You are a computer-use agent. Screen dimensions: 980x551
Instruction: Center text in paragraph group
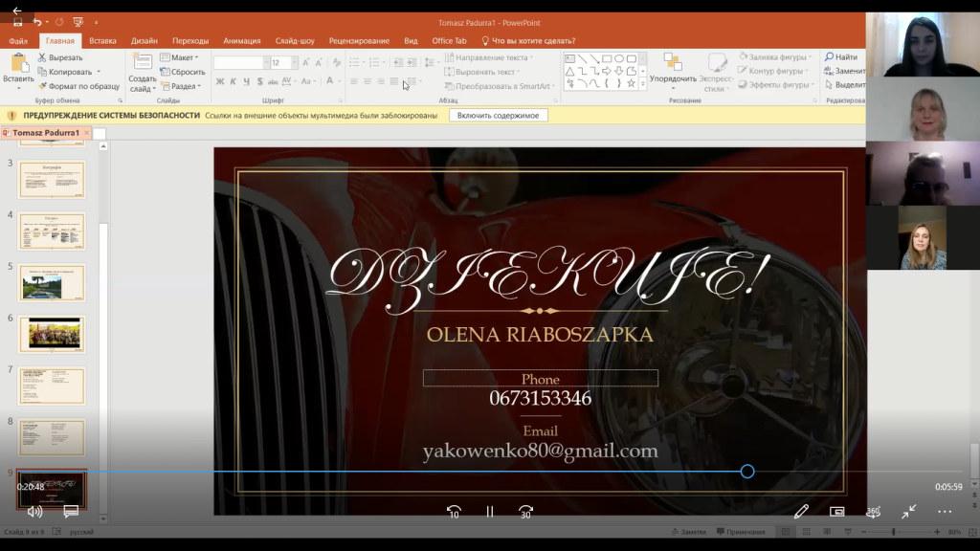[367, 81]
